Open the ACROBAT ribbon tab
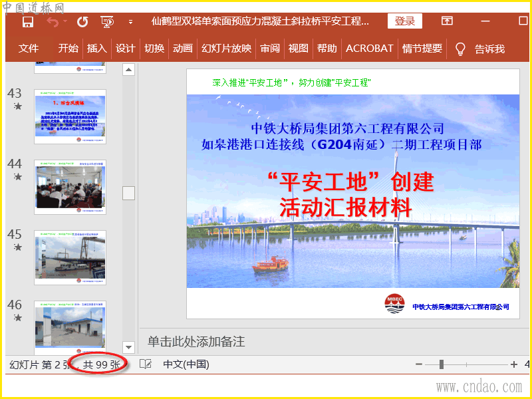 tap(370, 49)
